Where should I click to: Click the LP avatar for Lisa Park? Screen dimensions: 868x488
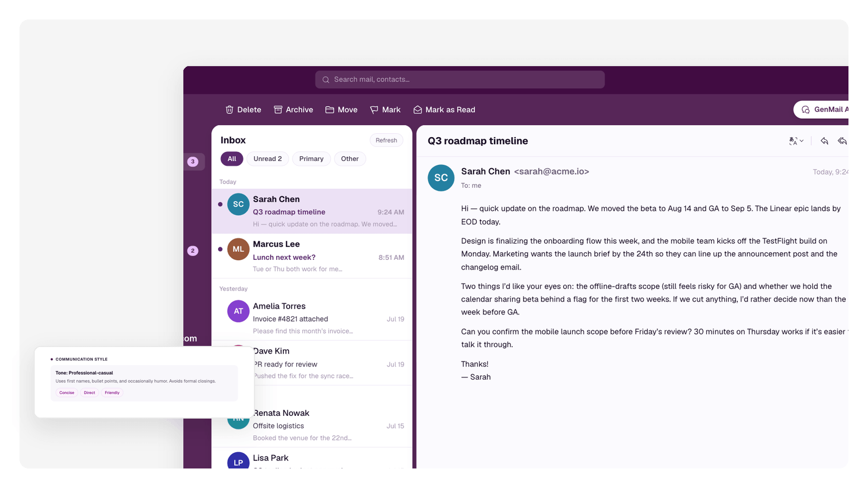coord(238,461)
